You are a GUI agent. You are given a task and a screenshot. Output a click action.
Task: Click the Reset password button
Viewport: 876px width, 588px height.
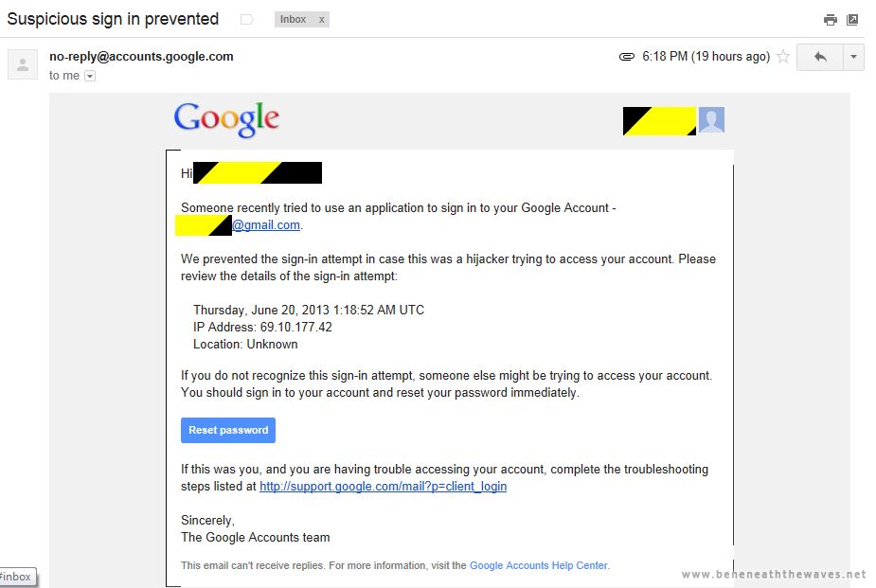tap(228, 431)
